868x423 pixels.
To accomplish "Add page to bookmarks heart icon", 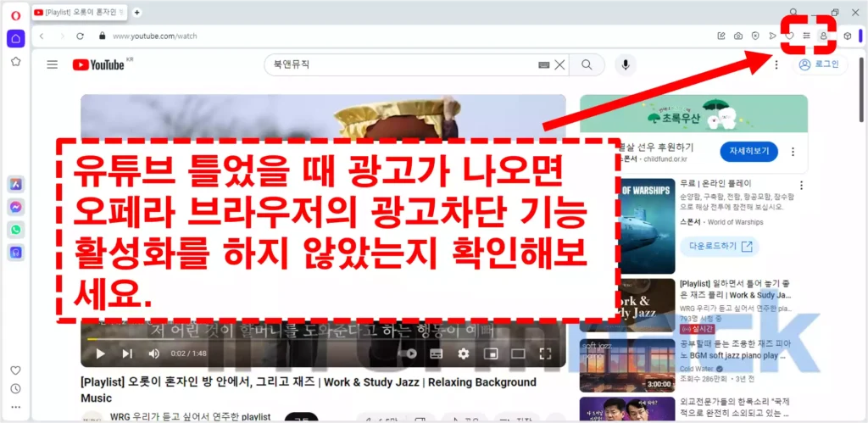I will 790,36.
